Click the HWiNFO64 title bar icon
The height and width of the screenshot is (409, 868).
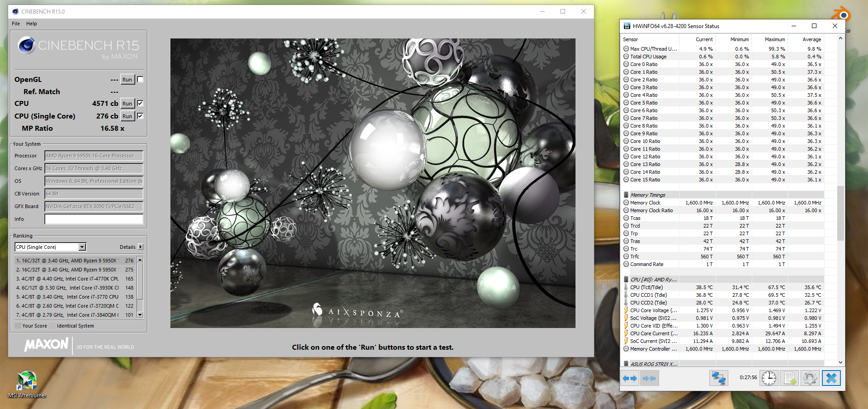pos(627,26)
